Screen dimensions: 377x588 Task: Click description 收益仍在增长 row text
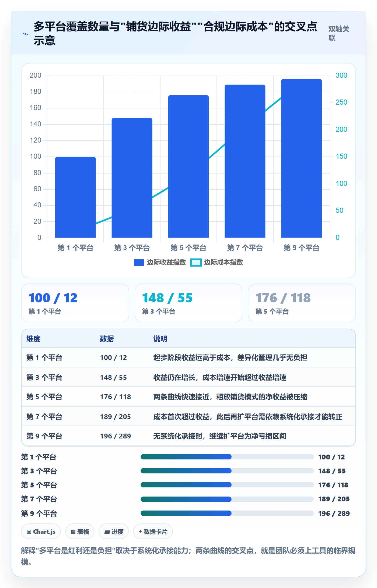pos(220,377)
